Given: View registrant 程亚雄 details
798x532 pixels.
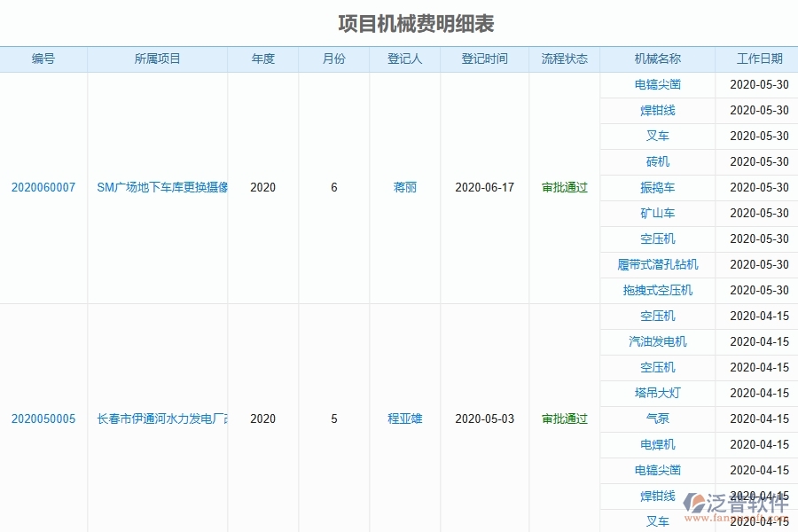Looking at the screenshot, I should tap(403, 419).
